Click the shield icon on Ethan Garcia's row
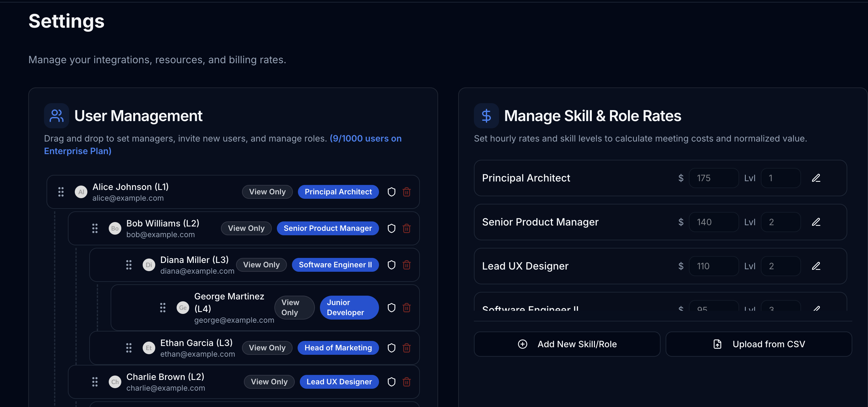Screen dimensions: 868x407 tap(391, 348)
